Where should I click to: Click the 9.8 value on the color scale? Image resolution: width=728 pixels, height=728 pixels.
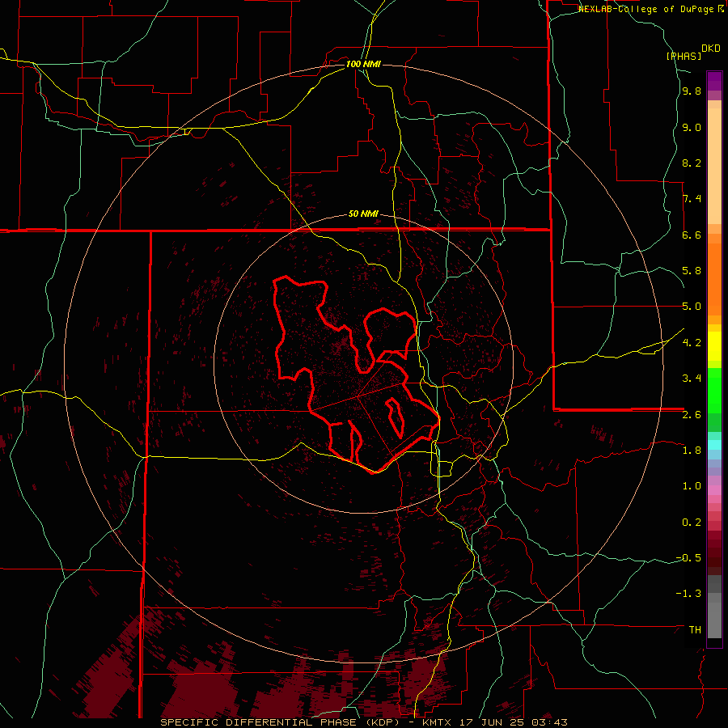(692, 91)
